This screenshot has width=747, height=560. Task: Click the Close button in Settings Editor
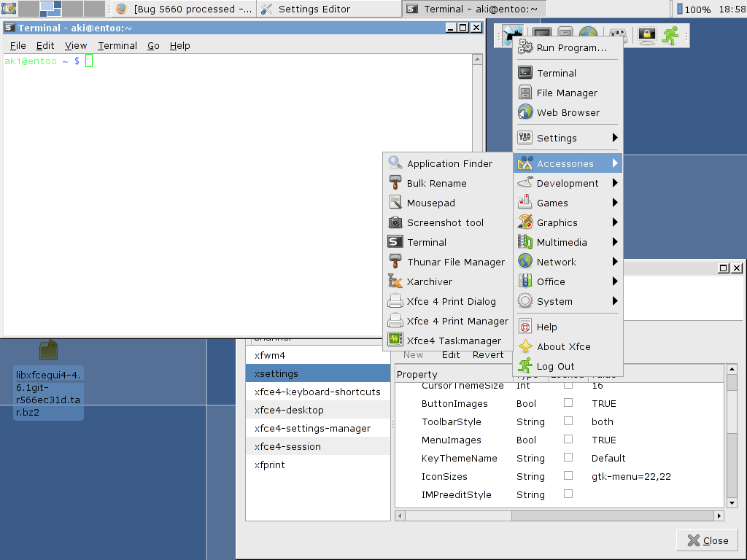pyautogui.click(x=707, y=540)
